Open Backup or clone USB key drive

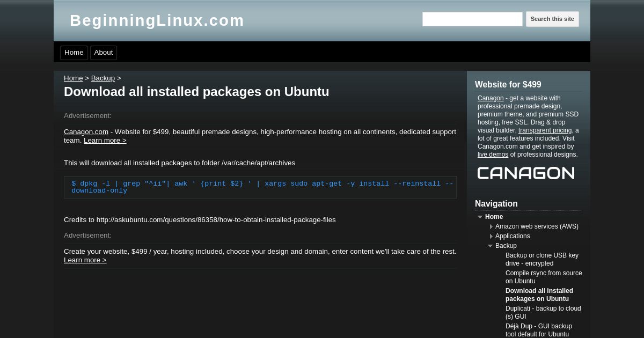tap(542, 259)
